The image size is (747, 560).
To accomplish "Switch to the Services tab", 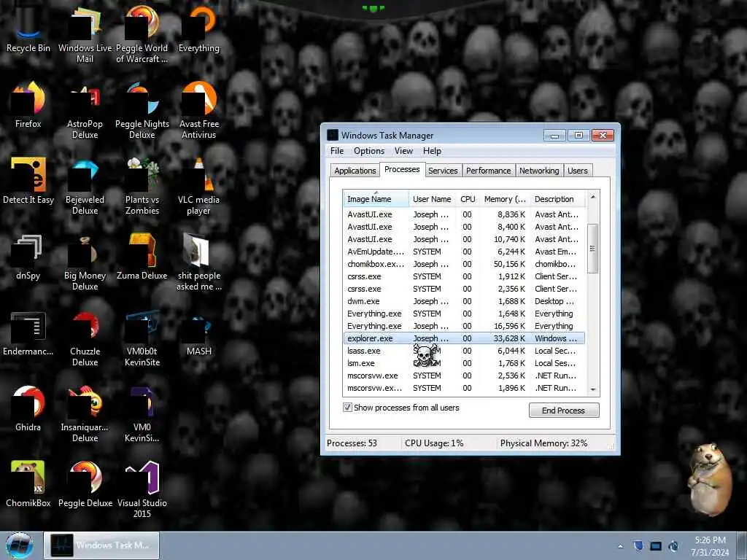I will click(443, 171).
